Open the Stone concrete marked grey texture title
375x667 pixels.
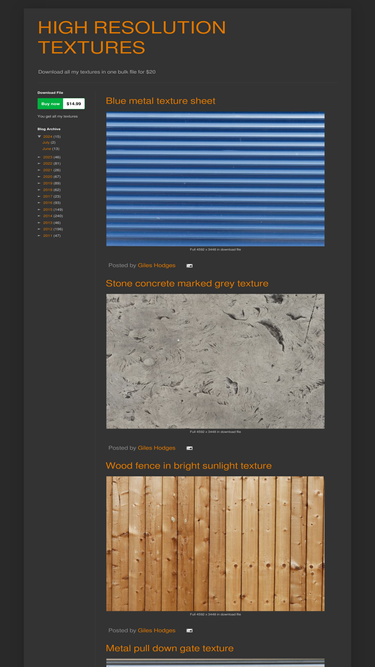pyautogui.click(x=187, y=283)
